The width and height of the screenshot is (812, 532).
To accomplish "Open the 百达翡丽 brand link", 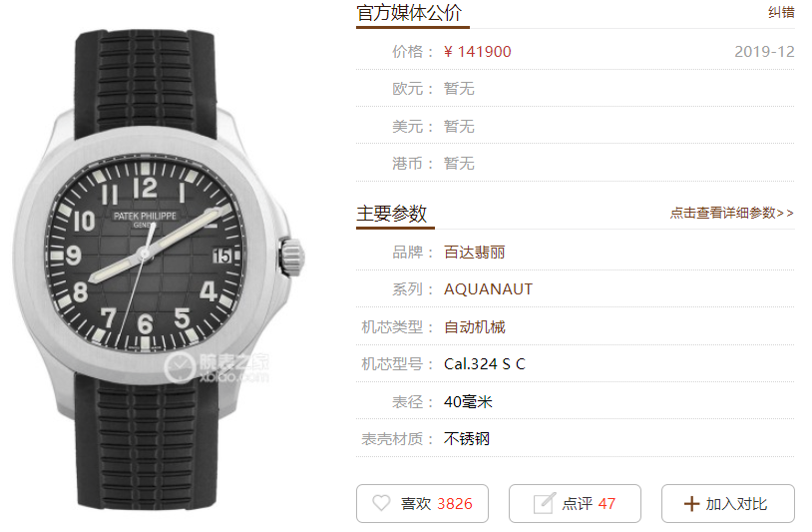I will (475, 253).
